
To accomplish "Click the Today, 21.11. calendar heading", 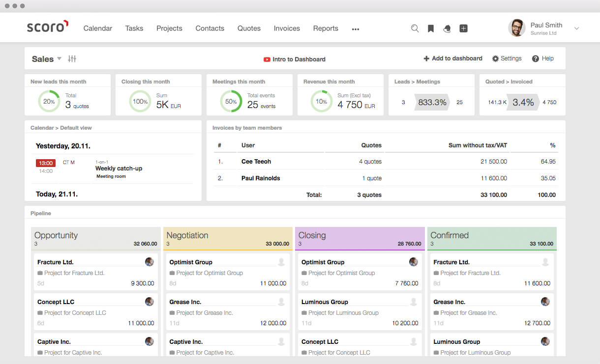I will point(57,195).
